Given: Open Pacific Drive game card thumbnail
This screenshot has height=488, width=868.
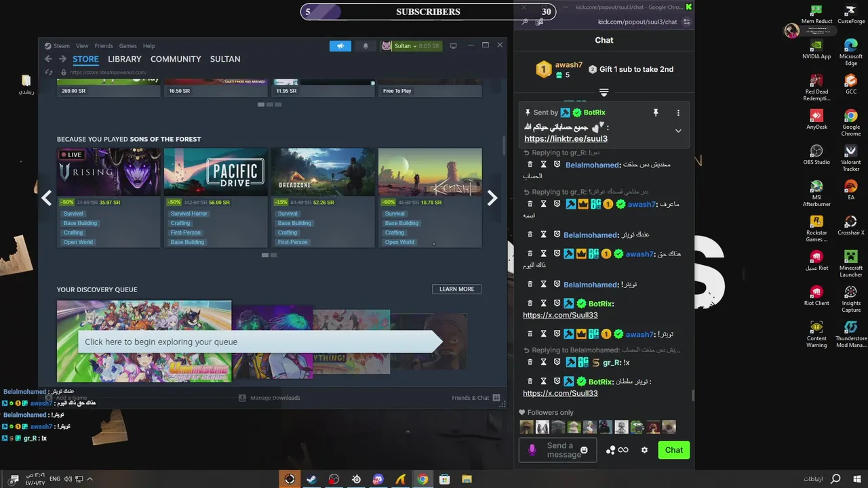Looking at the screenshot, I should pos(216,172).
